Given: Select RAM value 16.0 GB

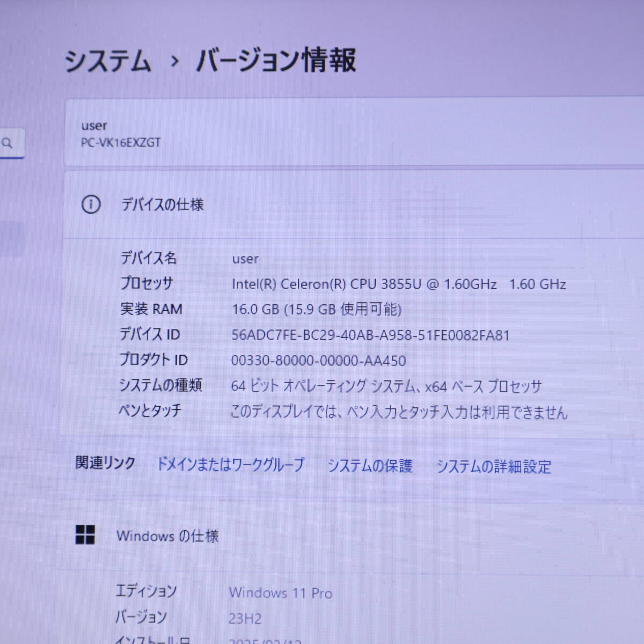Looking at the screenshot, I should (317, 309).
